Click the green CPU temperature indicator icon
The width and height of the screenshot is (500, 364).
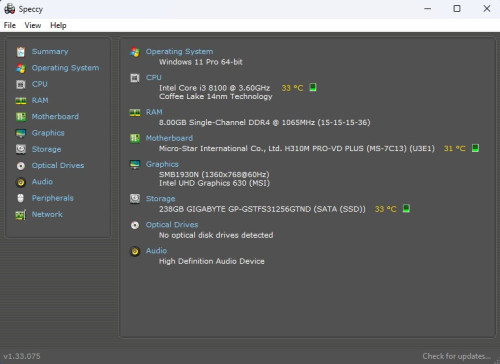tap(313, 87)
